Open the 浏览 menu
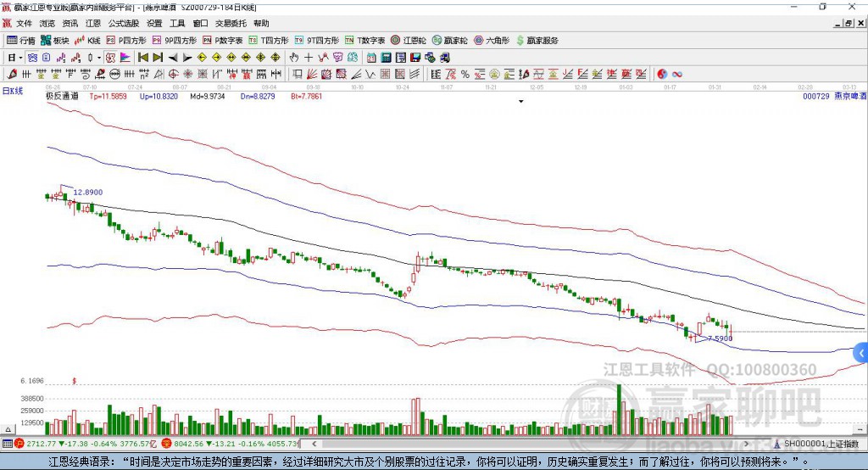 [47, 23]
